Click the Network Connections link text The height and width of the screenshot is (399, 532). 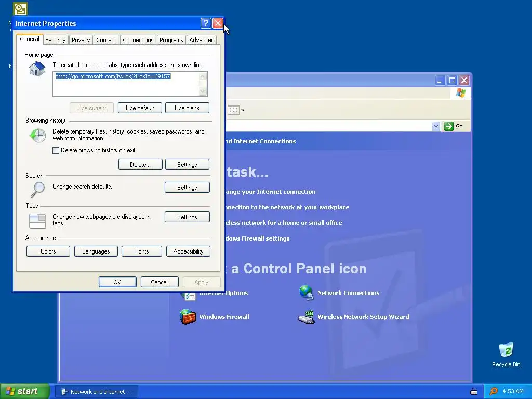click(x=348, y=293)
